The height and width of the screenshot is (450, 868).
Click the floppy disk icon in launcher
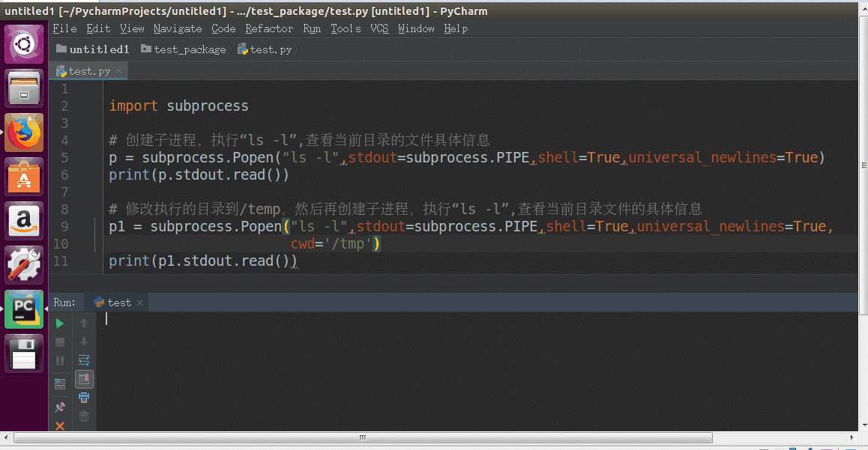(24, 353)
